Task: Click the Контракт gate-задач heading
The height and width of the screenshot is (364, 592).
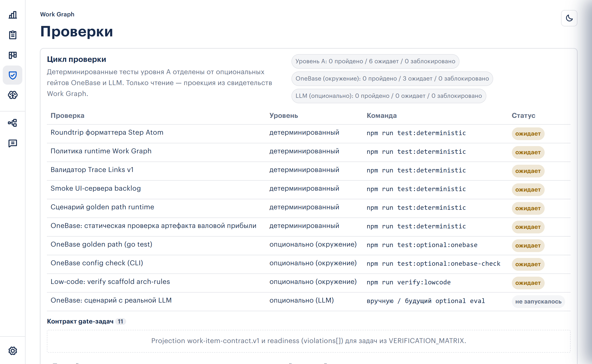Action: (80, 321)
